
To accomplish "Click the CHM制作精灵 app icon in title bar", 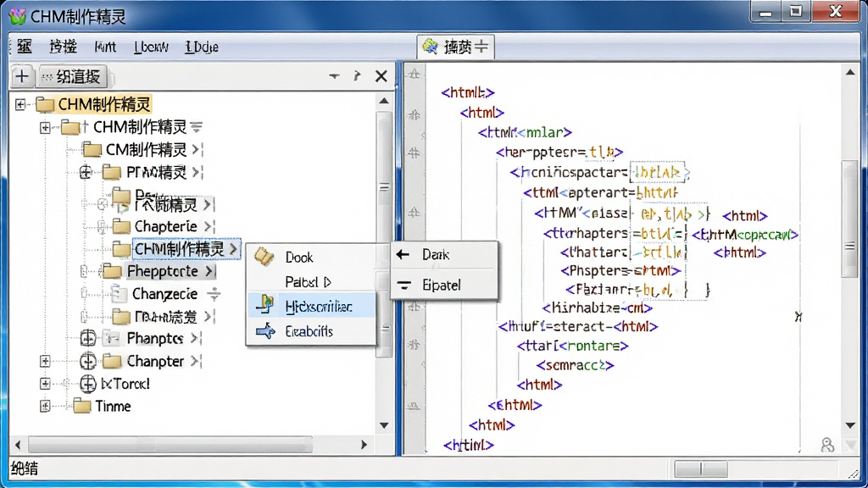I will (18, 17).
